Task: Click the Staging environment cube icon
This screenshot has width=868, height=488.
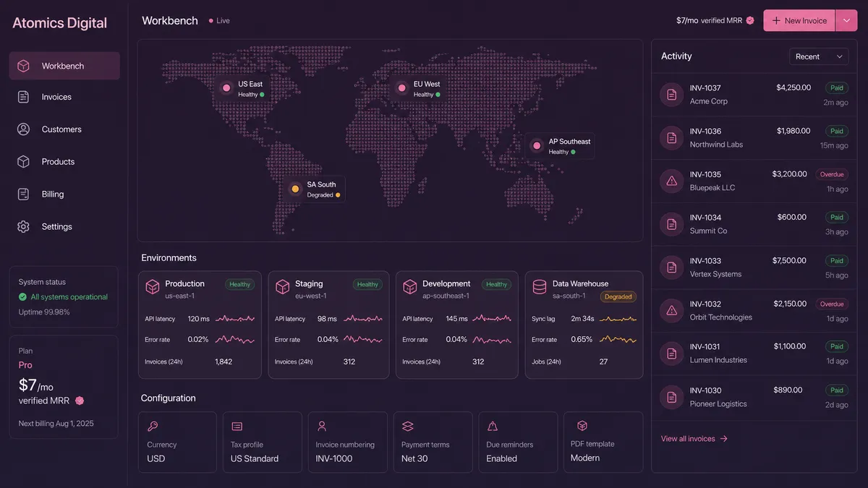Action: pyautogui.click(x=282, y=287)
